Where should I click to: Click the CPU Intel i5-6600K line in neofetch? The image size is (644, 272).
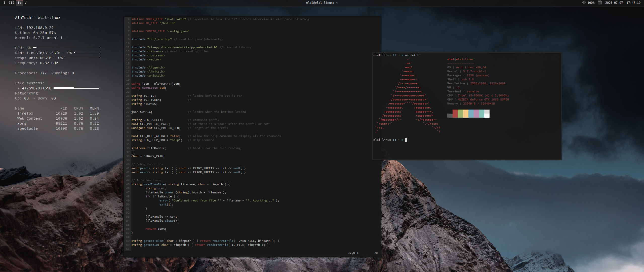point(478,95)
